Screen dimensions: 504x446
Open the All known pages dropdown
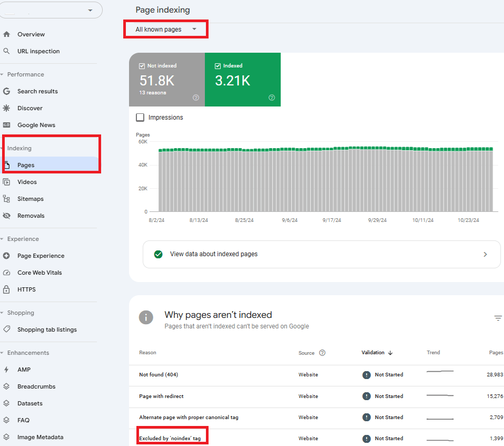point(165,30)
